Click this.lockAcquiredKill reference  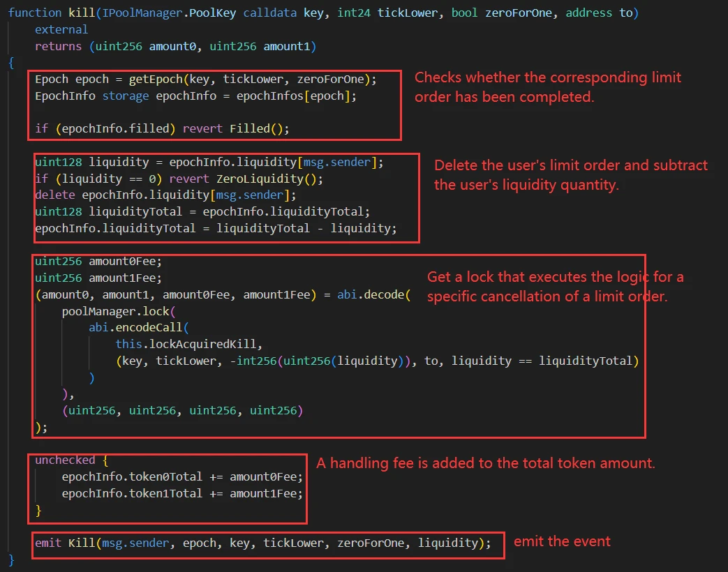pos(188,343)
